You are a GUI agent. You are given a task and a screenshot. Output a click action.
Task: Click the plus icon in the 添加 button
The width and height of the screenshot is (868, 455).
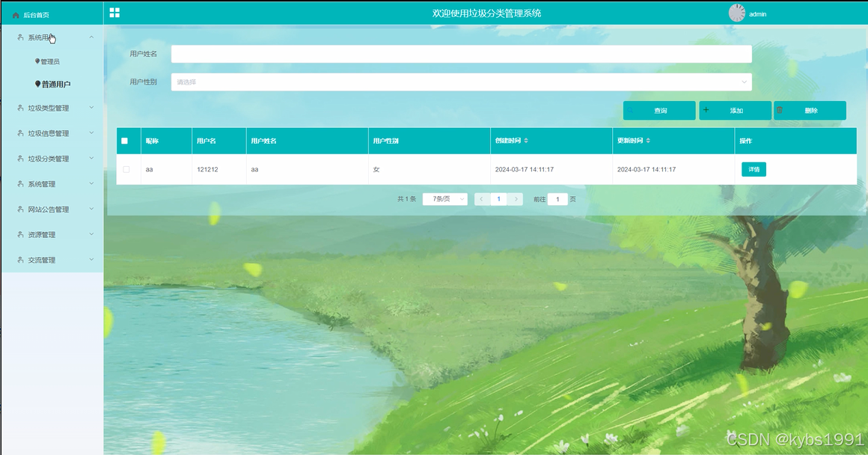[x=706, y=110]
